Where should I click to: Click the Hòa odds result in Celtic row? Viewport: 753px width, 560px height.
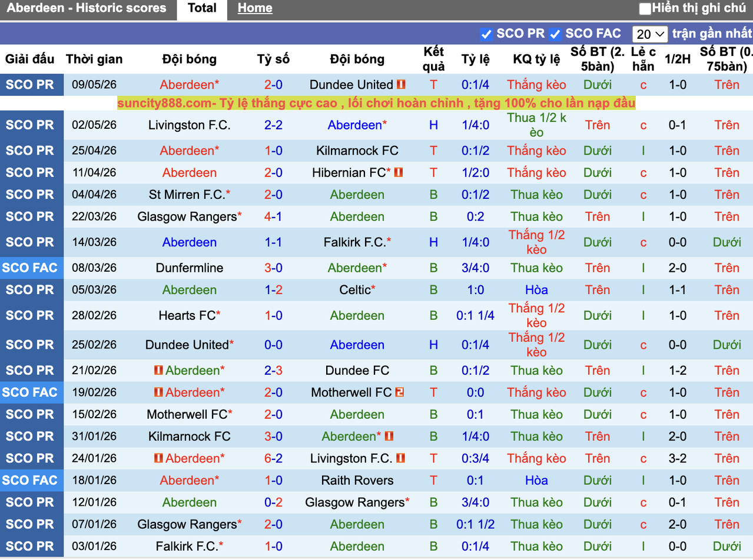[536, 290]
